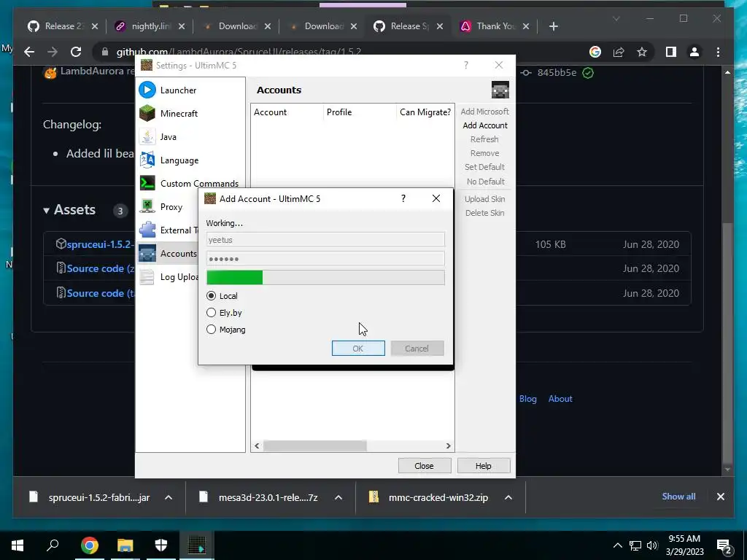Image resolution: width=747 pixels, height=560 pixels.
Task: Open File Explorer from the taskbar
Action: [x=125, y=545]
